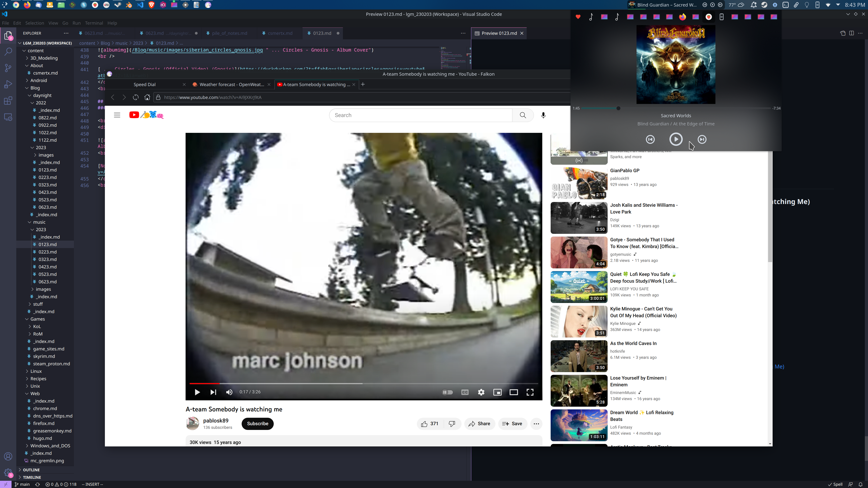Viewport: 868px width, 488px height.
Task: Share the A-team video
Action: (x=479, y=424)
